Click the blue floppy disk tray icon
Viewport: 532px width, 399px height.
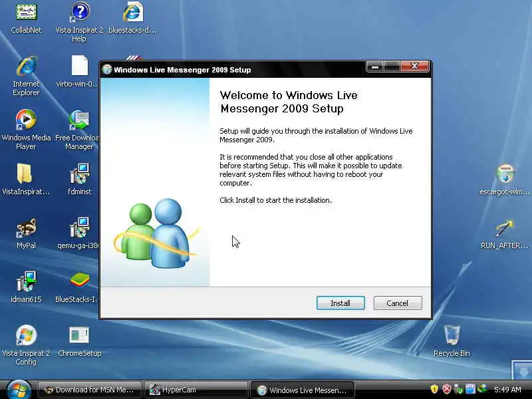(x=470, y=389)
